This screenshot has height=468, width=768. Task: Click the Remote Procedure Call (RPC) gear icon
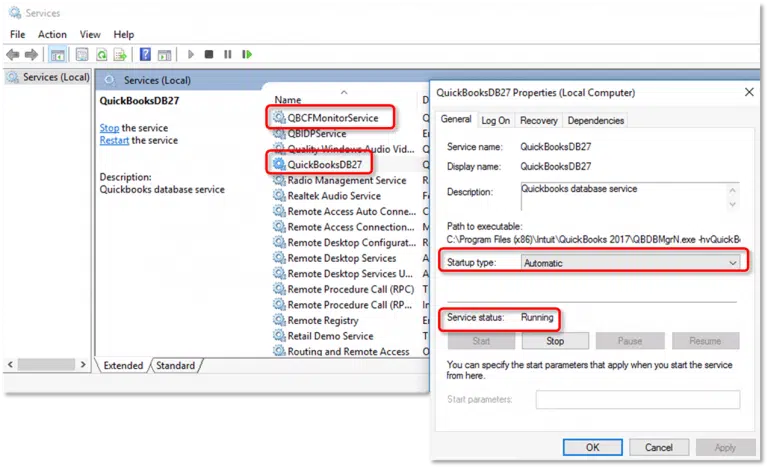[279, 289]
